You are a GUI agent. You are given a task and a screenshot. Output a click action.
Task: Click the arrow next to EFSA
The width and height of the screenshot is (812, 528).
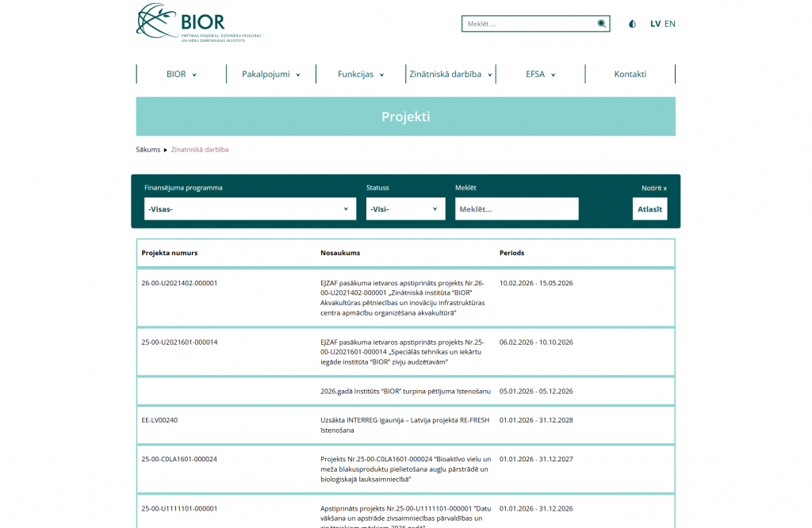(553, 75)
